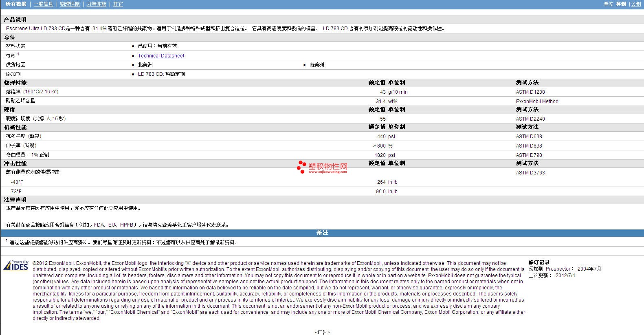Click the 硬度计硬度 row label
644x335 pixels.
coord(35,119)
